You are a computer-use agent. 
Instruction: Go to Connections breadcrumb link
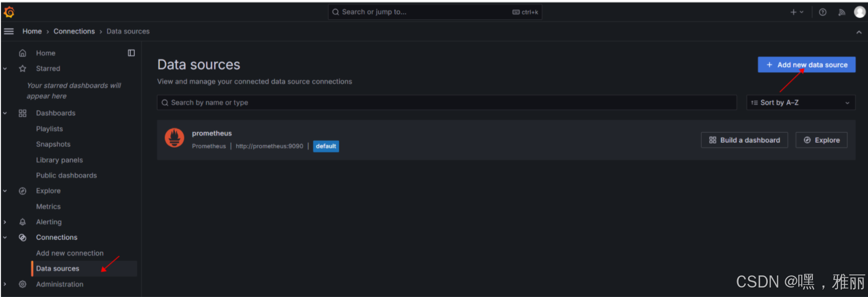pos(74,31)
